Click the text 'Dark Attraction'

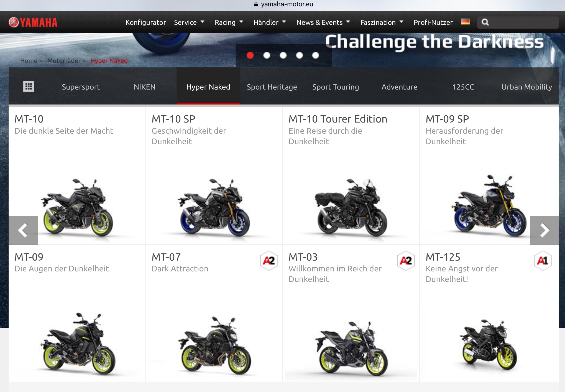pyautogui.click(x=180, y=269)
